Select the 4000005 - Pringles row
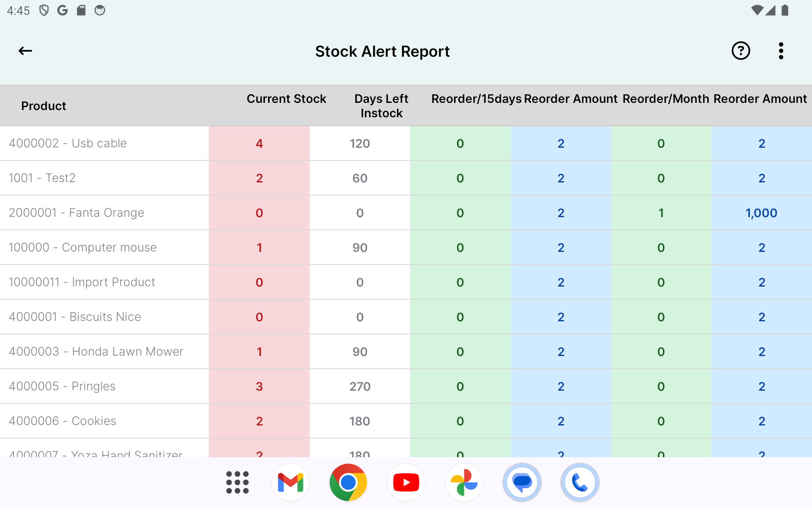The image size is (812, 508). coord(62,386)
